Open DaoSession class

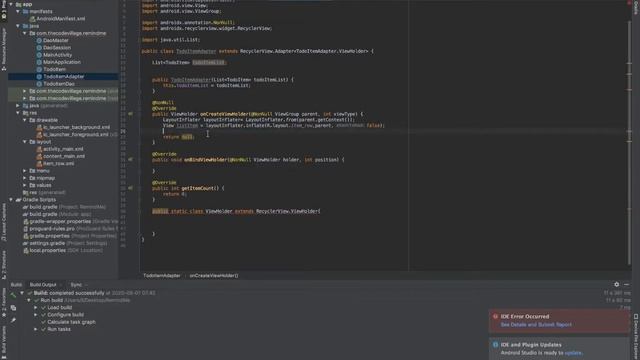click(57, 47)
